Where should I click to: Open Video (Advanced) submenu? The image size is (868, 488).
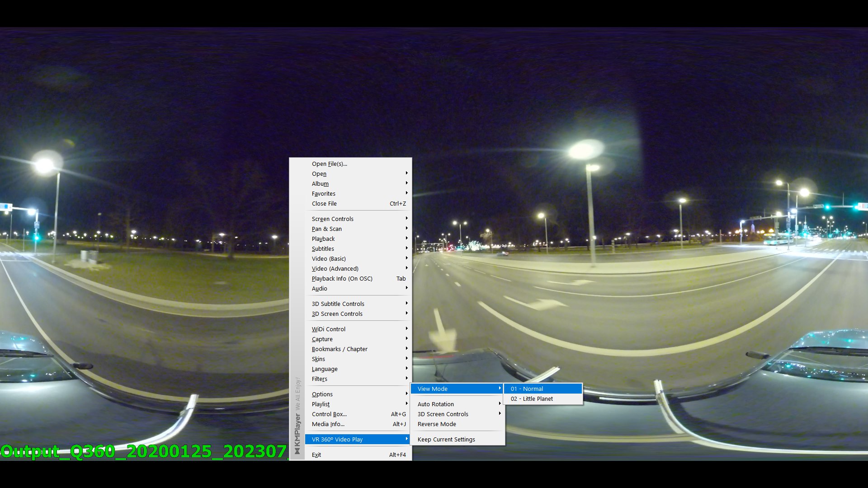[x=357, y=268]
